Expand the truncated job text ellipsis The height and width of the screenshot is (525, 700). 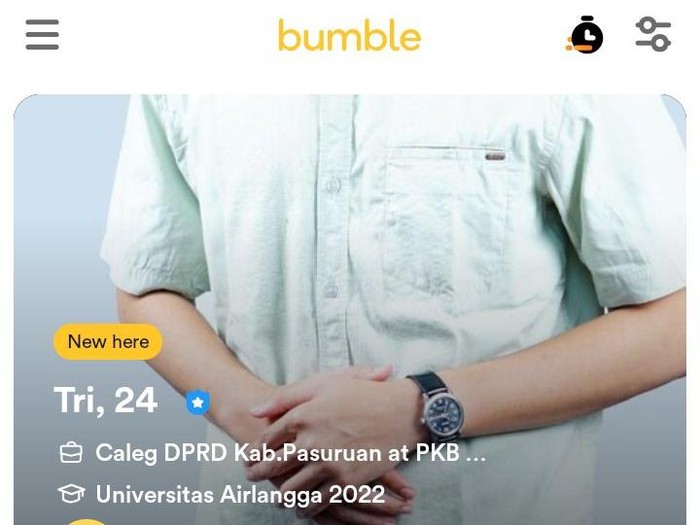point(476,454)
